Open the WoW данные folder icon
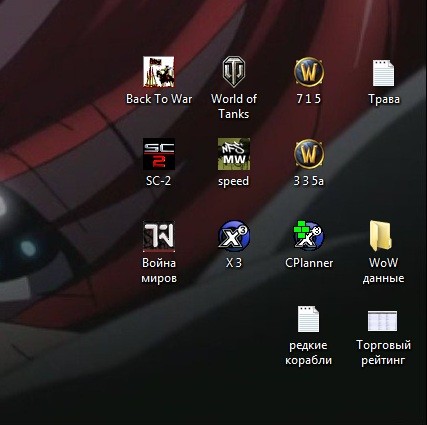The width and height of the screenshot is (427, 425). (x=380, y=236)
